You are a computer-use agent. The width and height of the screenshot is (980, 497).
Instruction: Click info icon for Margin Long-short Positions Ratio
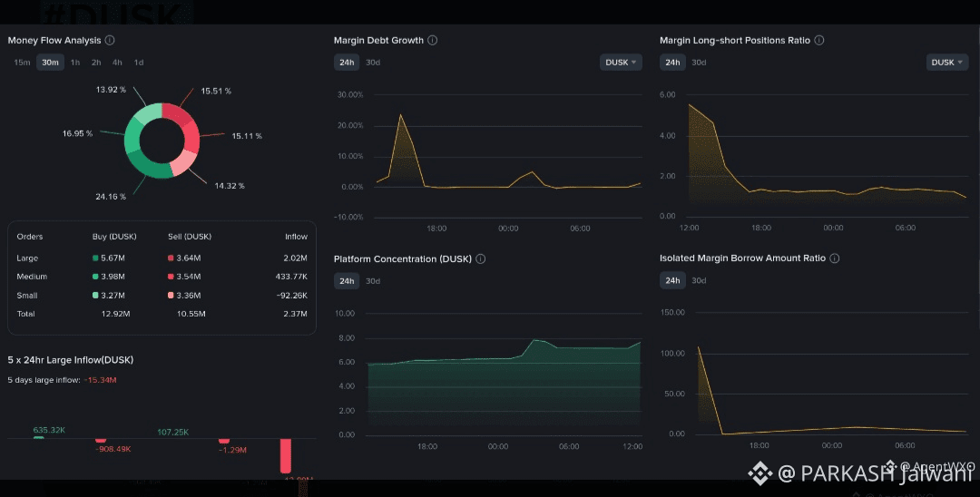point(819,40)
